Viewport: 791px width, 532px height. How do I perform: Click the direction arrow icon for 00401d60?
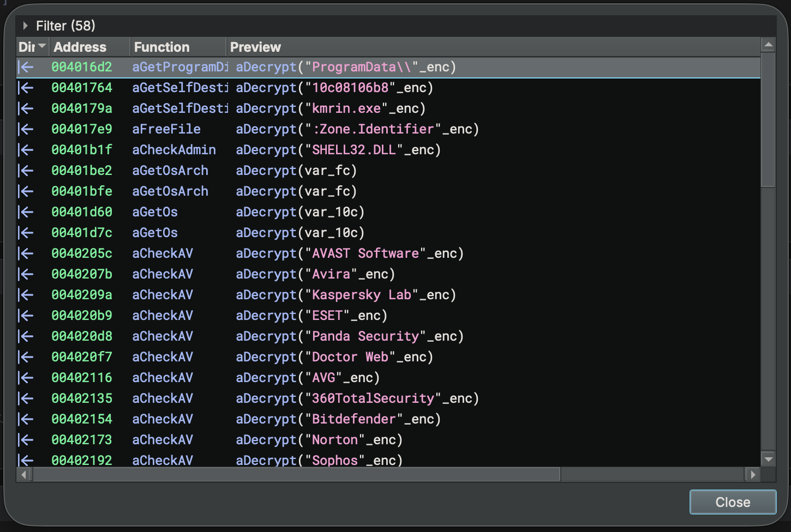[x=26, y=212]
